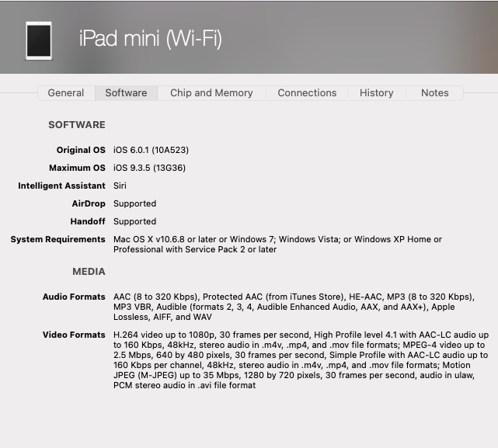The width and height of the screenshot is (498, 448).
Task: Select AirDrop's Supported value
Action: 134,203
